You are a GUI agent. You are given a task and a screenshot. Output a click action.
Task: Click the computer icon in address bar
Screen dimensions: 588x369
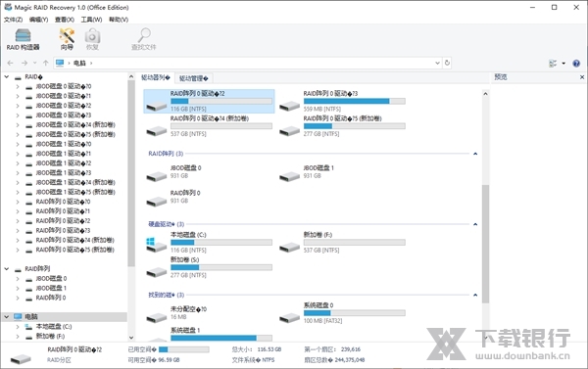pyautogui.click(x=60, y=63)
